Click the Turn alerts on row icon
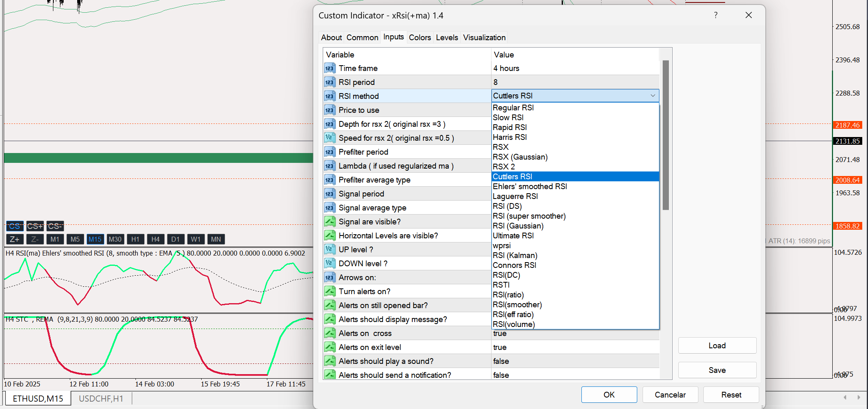This screenshot has width=868, height=409. click(330, 291)
